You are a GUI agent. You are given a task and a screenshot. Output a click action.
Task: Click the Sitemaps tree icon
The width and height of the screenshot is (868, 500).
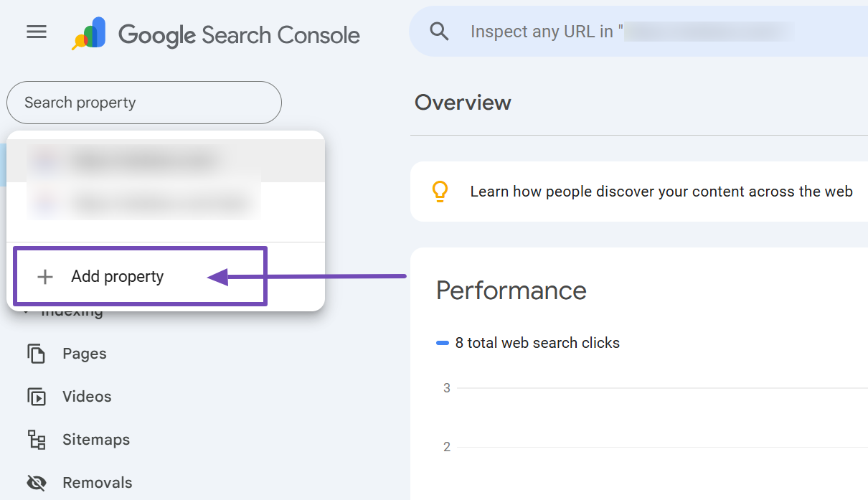37,440
